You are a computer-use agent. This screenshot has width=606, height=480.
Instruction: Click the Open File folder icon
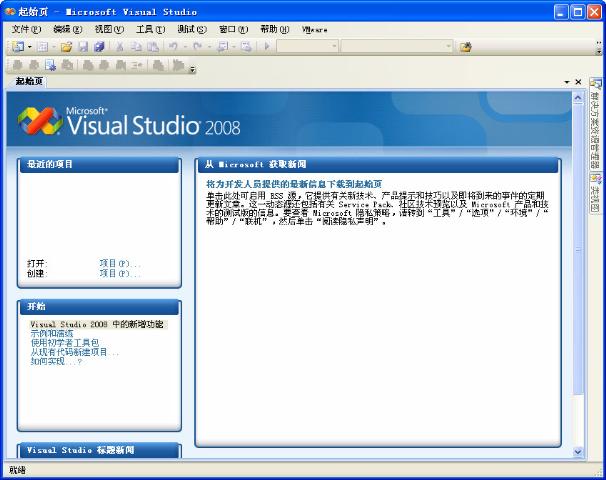(x=66, y=47)
